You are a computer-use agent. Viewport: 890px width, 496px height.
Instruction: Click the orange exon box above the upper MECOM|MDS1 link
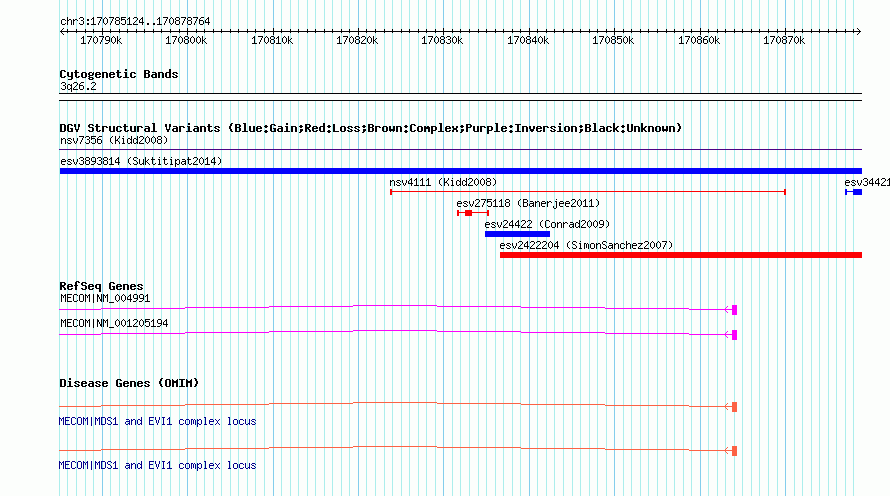click(734, 407)
